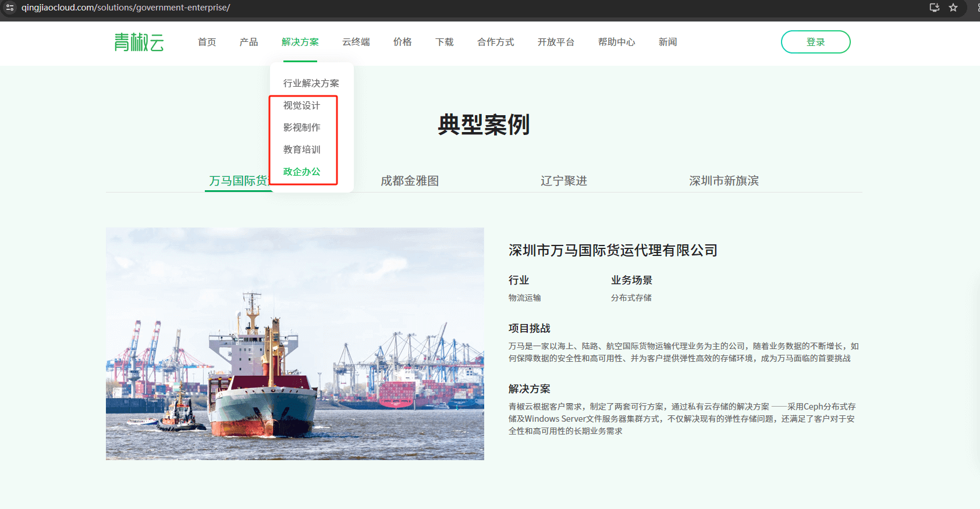980x509 pixels.
Task: Open 合作方式 menu
Action: (496, 42)
